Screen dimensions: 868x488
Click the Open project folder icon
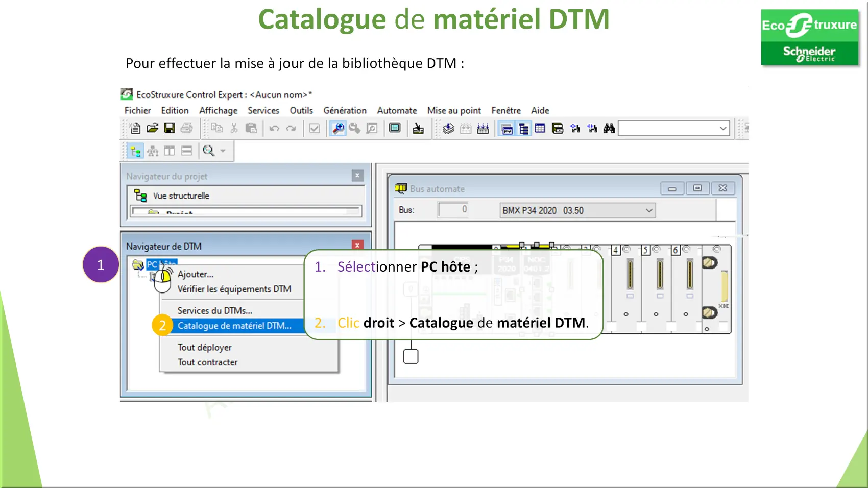coord(152,128)
